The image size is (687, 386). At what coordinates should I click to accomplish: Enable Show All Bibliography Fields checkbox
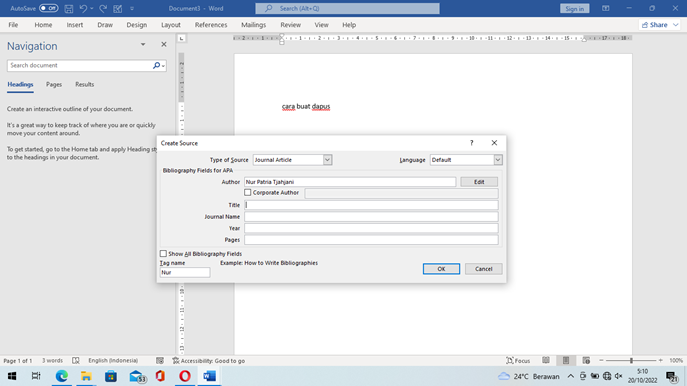point(163,254)
